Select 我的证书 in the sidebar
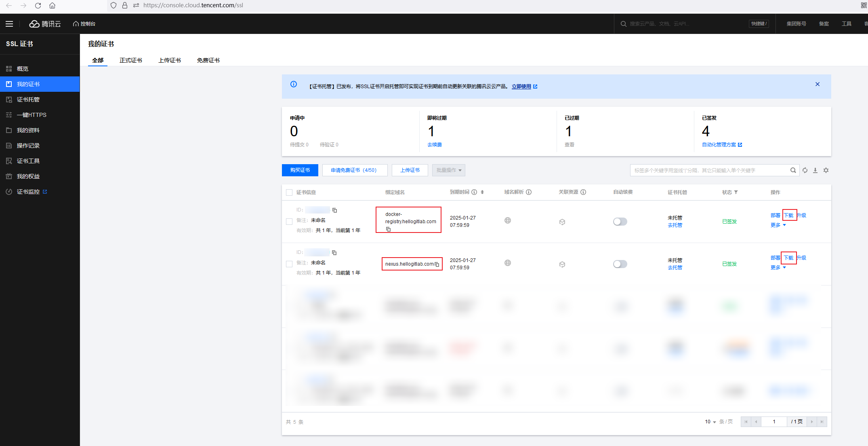The width and height of the screenshot is (868, 446). (x=40, y=84)
